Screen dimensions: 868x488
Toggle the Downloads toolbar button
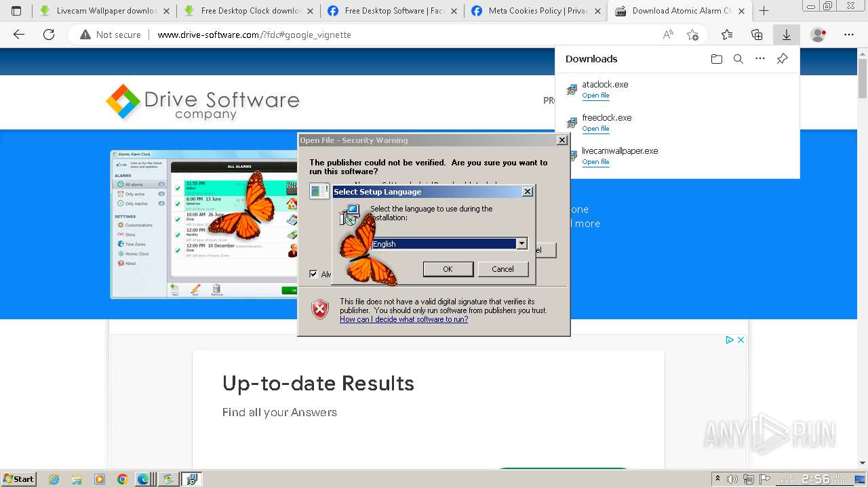[787, 35]
